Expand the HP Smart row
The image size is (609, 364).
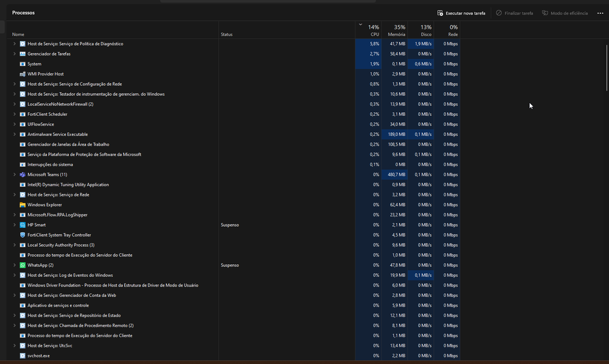[15, 225]
